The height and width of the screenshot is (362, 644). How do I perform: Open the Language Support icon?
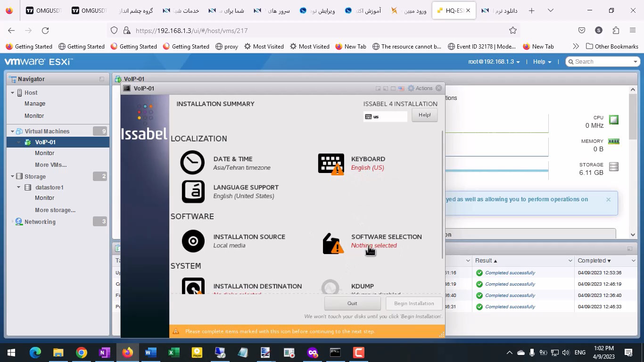(x=193, y=191)
